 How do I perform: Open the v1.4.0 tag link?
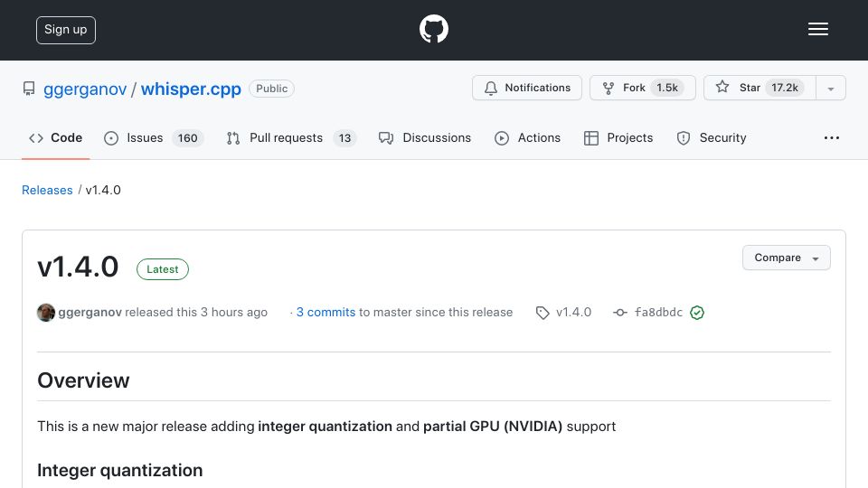[573, 312]
